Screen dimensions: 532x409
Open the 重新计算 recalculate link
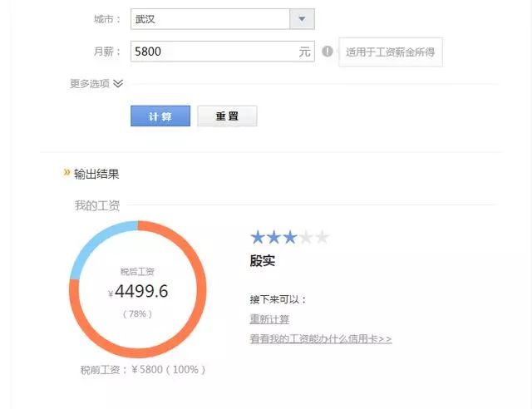coord(269,319)
